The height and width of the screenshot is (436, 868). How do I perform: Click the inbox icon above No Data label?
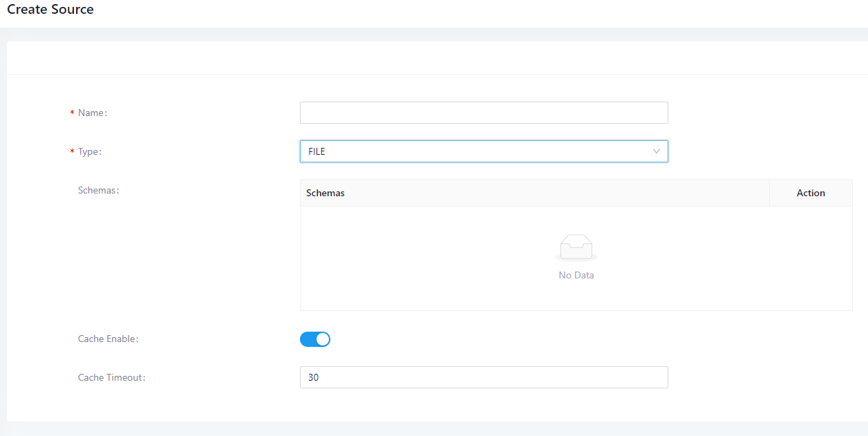coord(576,247)
